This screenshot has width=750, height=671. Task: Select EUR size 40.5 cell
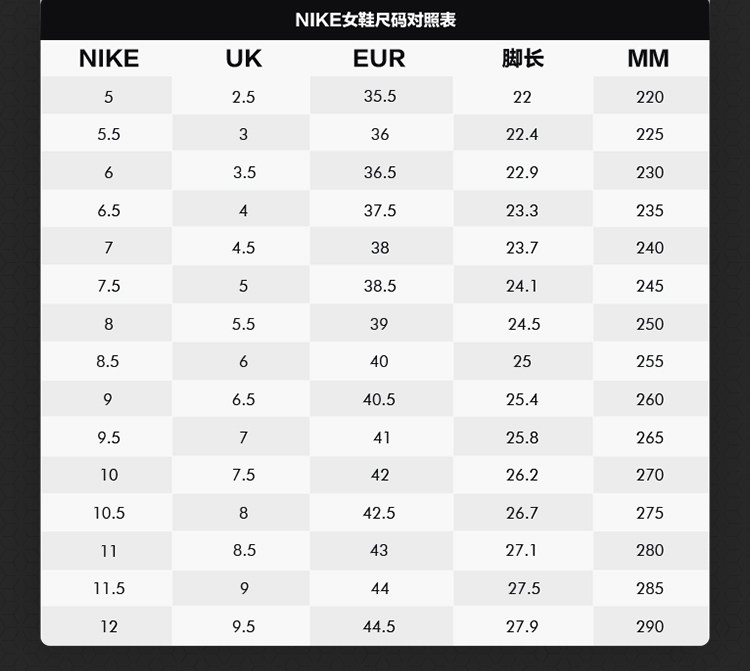pyautogui.click(x=380, y=399)
